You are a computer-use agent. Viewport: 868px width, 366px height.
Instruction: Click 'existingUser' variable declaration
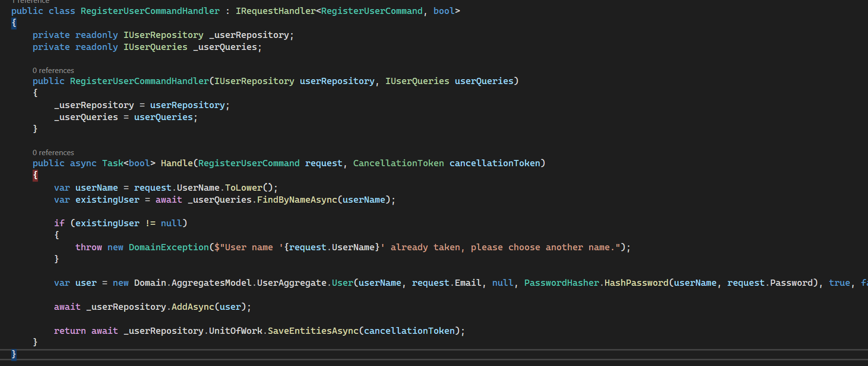[x=107, y=200]
